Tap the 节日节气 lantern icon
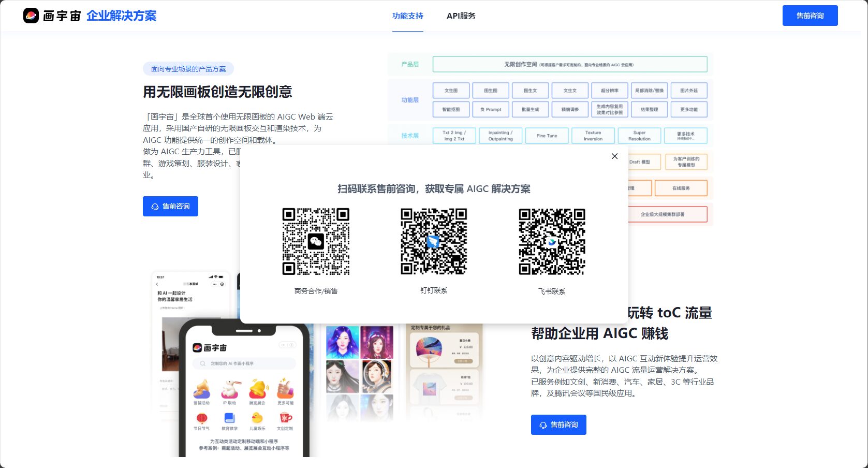 click(202, 418)
